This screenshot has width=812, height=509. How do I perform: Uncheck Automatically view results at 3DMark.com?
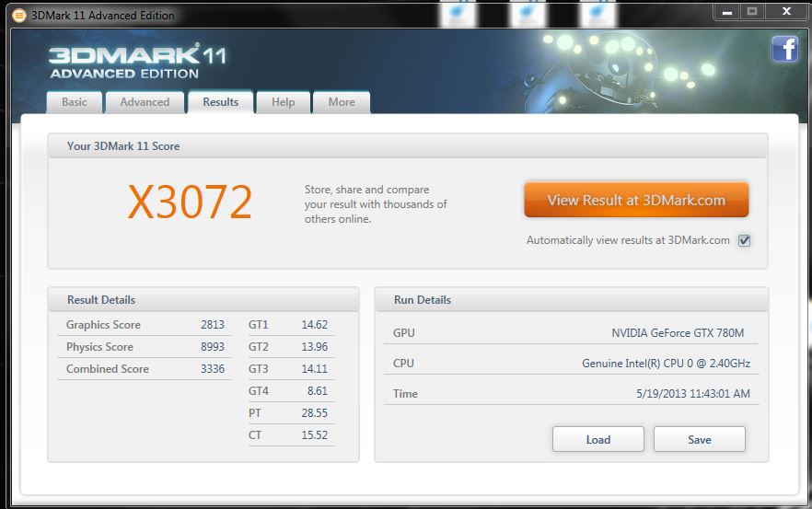click(744, 240)
